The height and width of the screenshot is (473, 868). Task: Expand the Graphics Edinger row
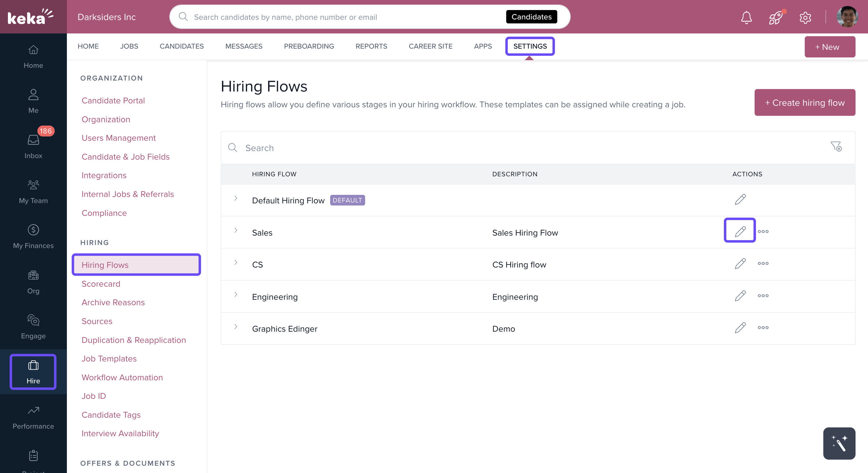[x=236, y=326]
